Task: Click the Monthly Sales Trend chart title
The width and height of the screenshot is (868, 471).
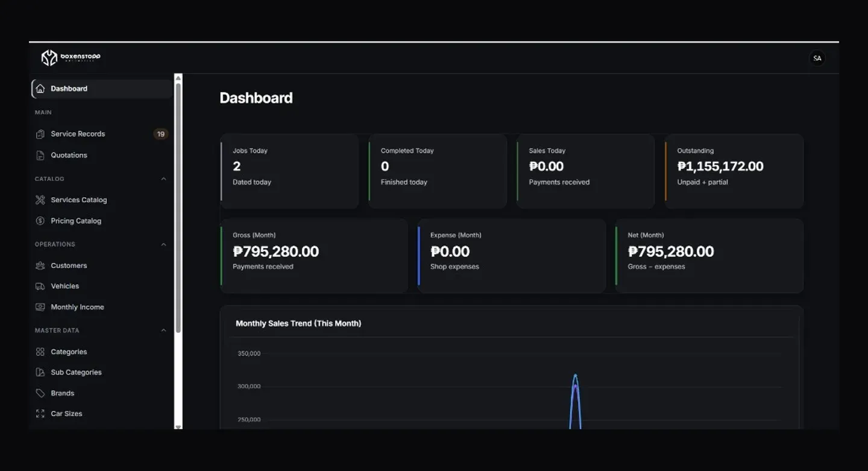Action: pyautogui.click(x=298, y=324)
